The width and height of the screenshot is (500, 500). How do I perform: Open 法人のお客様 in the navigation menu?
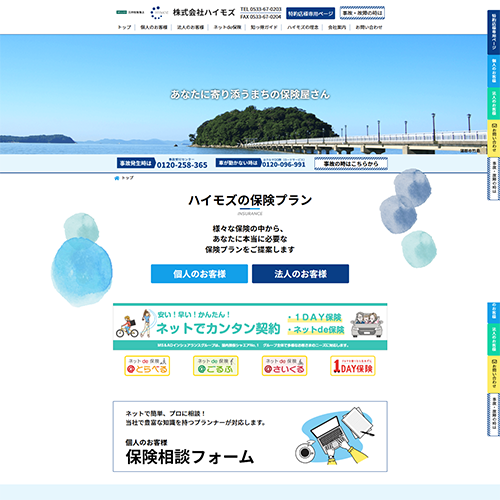pyautogui.click(x=190, y=27)
